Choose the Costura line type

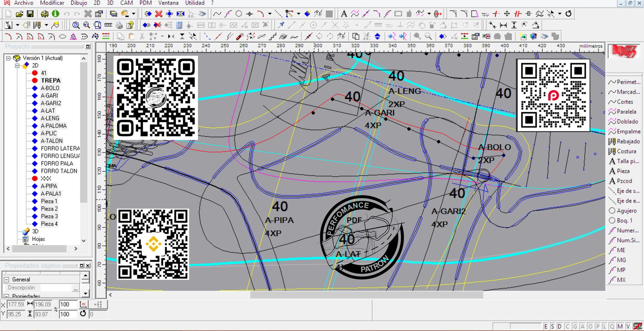623,151
